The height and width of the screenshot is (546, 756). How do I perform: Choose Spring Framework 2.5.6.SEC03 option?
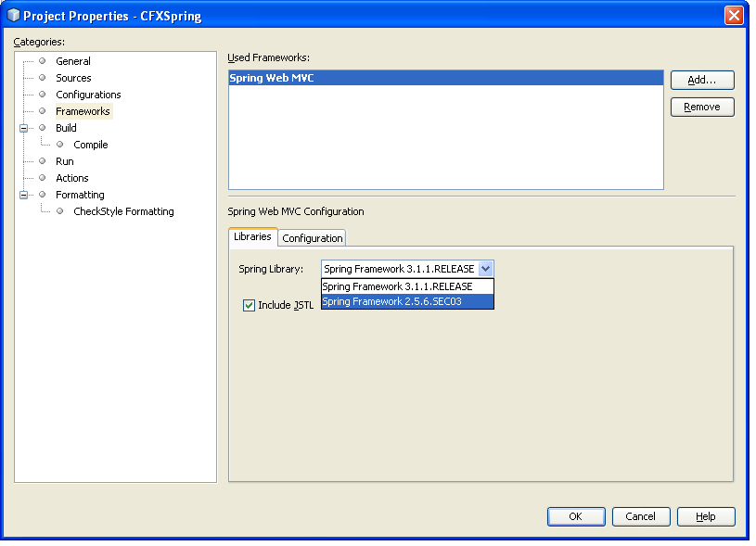coord(407,301)
